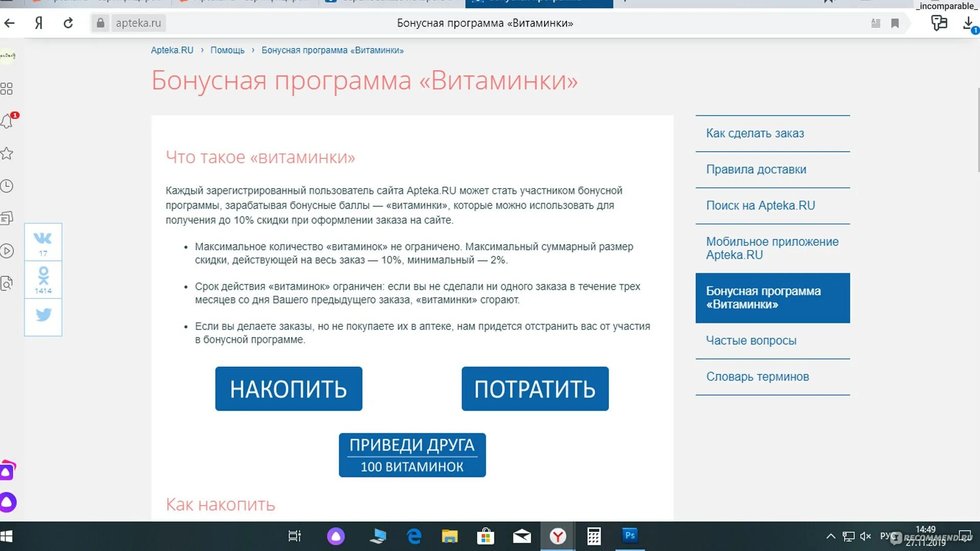Viewport: 980px width, 551px height.
Task: Go back with the browser back arrow
Action: point(10,23)
